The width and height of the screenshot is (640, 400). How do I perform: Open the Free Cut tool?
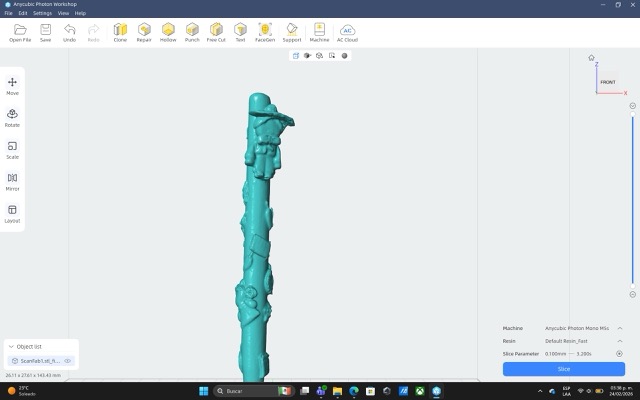pos(216,33)
